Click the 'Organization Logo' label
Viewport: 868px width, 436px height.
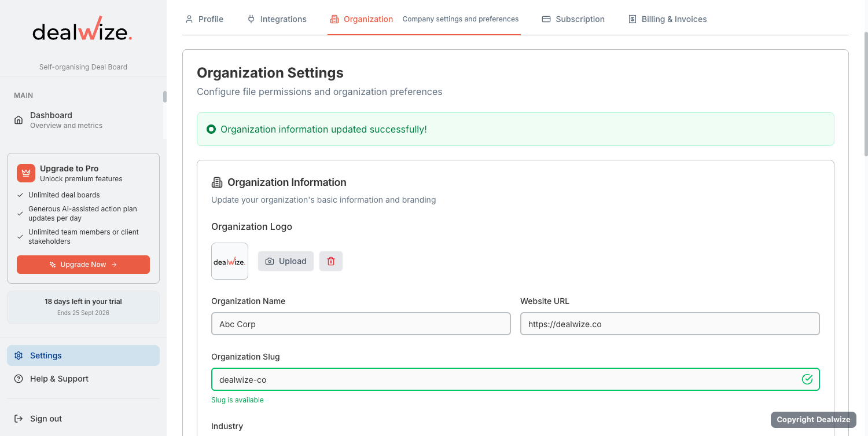point(252,226)
